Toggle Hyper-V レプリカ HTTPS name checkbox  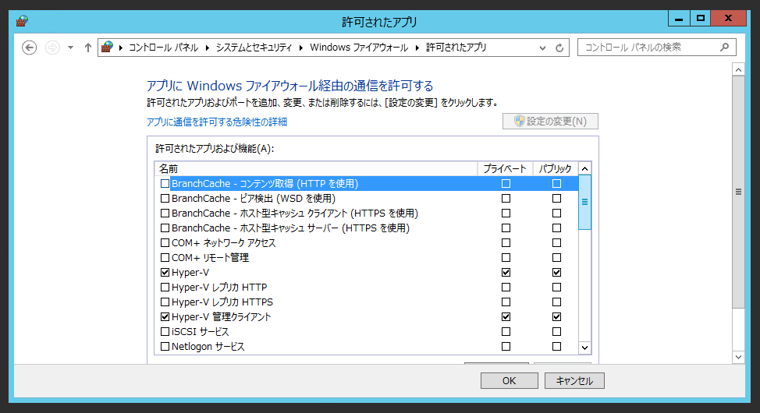(x=165, y=302)
